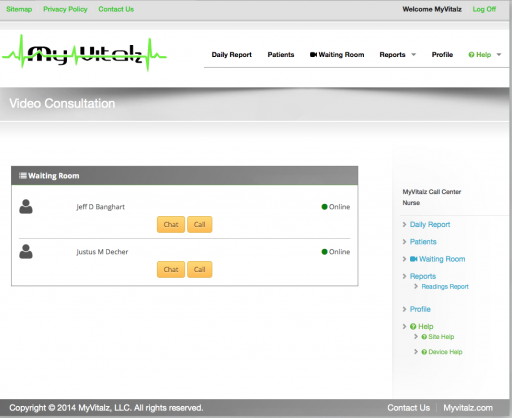The image size is (512, 418).
Task: Open sidebar Daily Report link
Action: coord(430,224)
